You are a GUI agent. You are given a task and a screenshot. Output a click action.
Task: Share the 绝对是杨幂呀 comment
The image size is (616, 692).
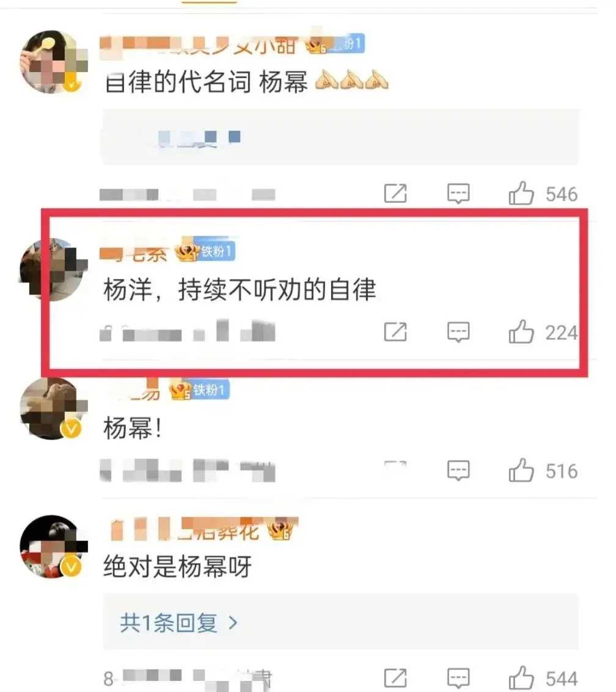coord(395,678)
